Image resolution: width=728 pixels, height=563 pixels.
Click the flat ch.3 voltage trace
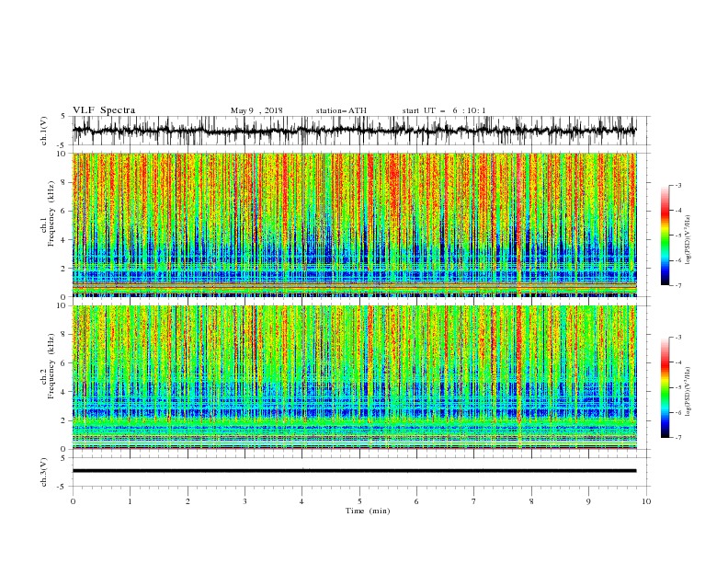point(354,471)
